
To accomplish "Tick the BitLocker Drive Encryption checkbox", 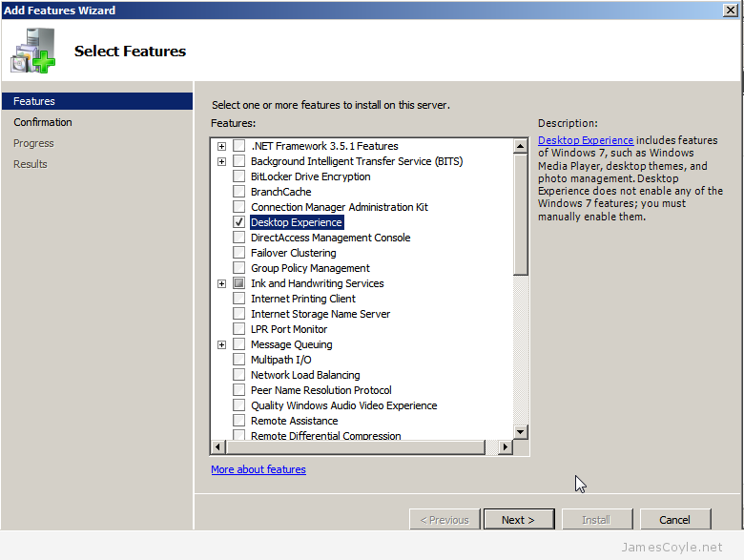I will tap(239, 176).
